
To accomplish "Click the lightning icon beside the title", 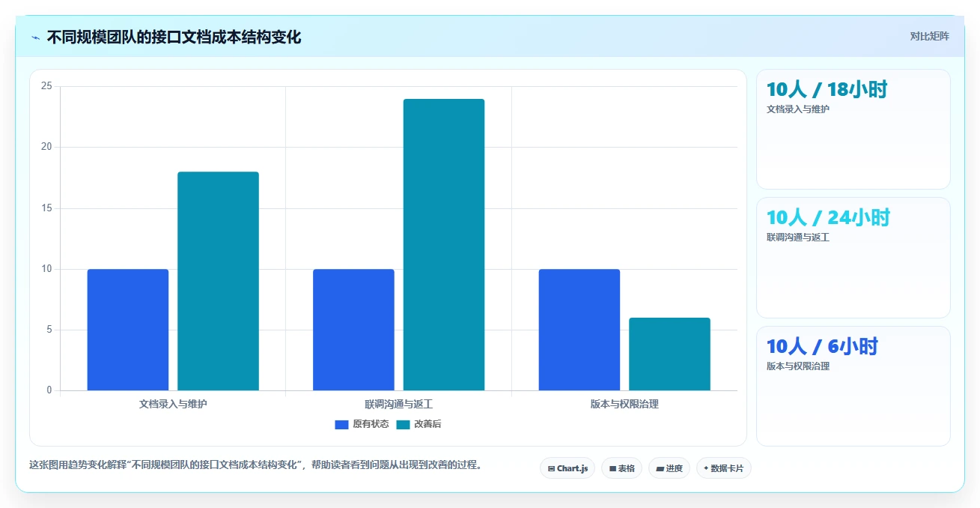I will 36,37.
